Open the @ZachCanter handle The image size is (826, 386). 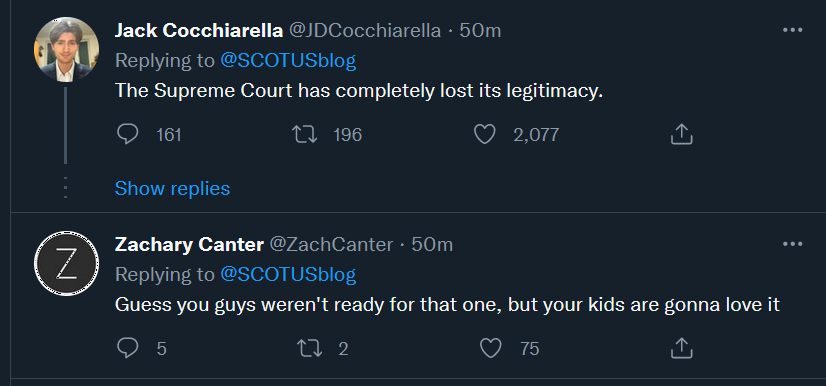[331, 245]
